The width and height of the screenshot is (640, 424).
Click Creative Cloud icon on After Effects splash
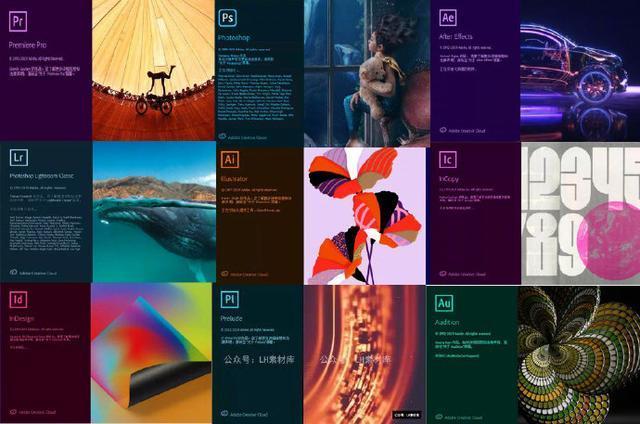tap(443, 130)
